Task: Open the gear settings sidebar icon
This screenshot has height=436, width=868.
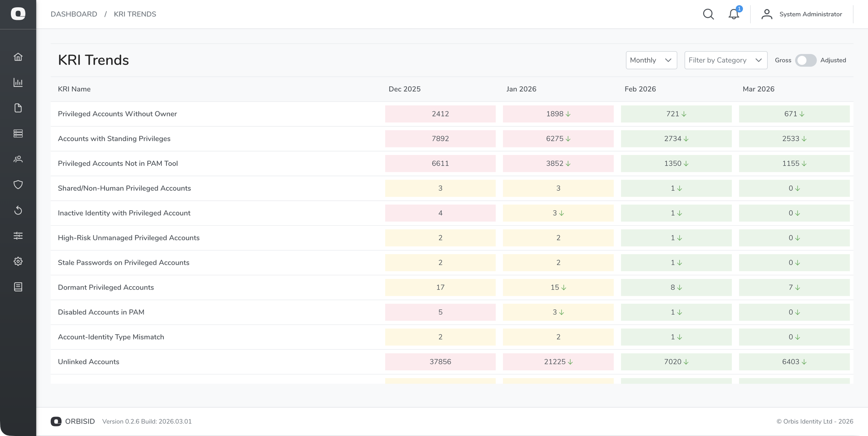Action: (18, 261)
